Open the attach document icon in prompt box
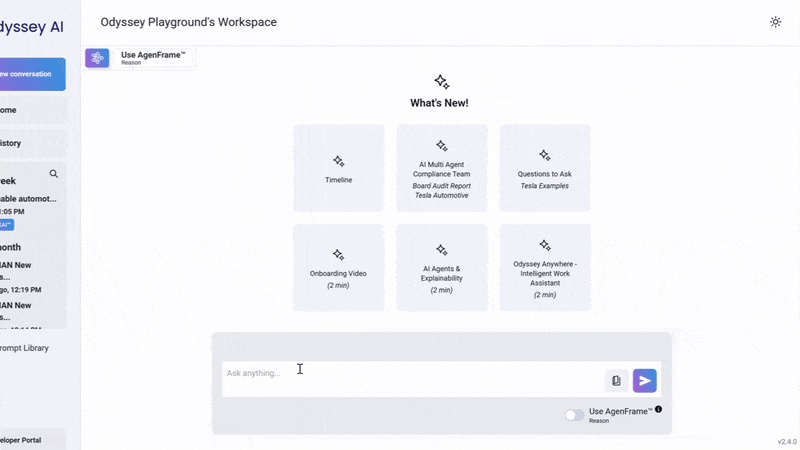 click(x=616, y=381)
